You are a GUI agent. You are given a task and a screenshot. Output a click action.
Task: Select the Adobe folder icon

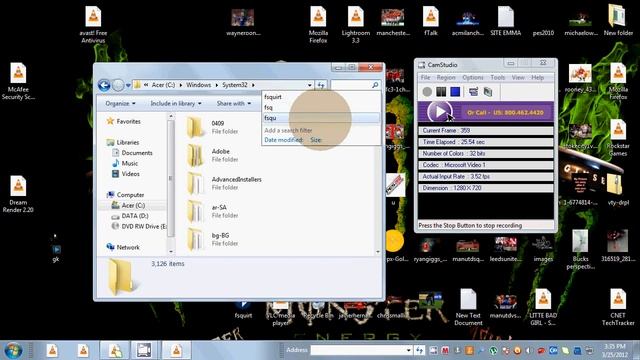(x=195, y=155)
